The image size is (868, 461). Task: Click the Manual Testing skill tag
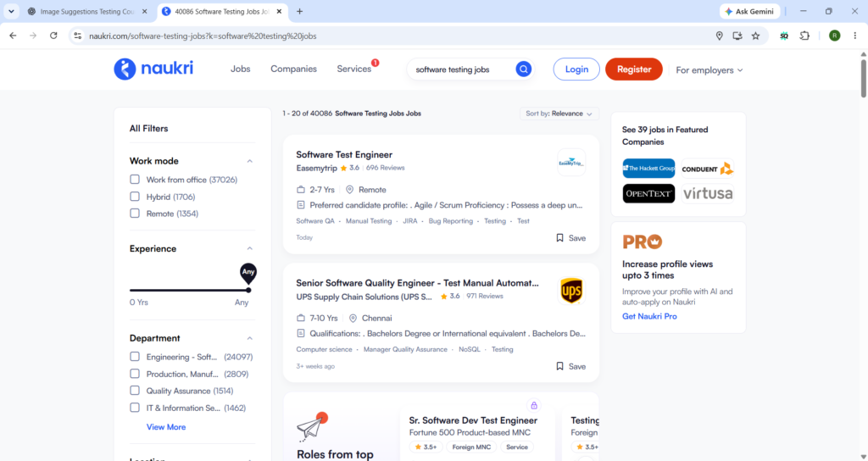369,221
